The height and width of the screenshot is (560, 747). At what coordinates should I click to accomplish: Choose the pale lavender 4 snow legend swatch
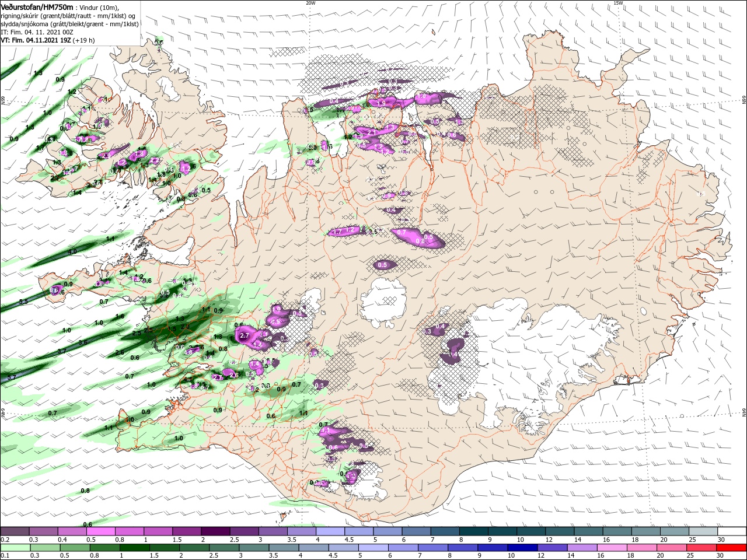click(x=330, y=531)
